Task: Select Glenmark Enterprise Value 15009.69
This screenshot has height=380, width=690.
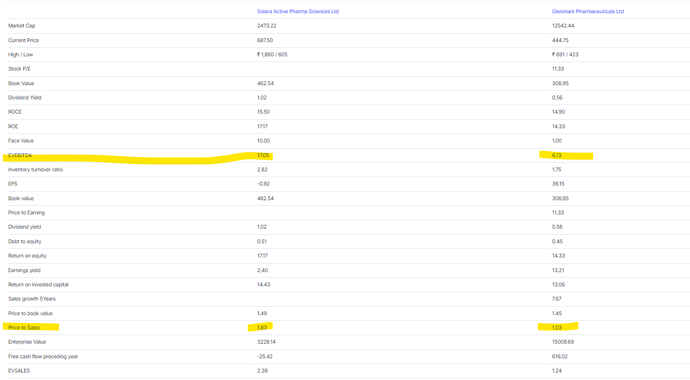Action: [x=563, y=342]
